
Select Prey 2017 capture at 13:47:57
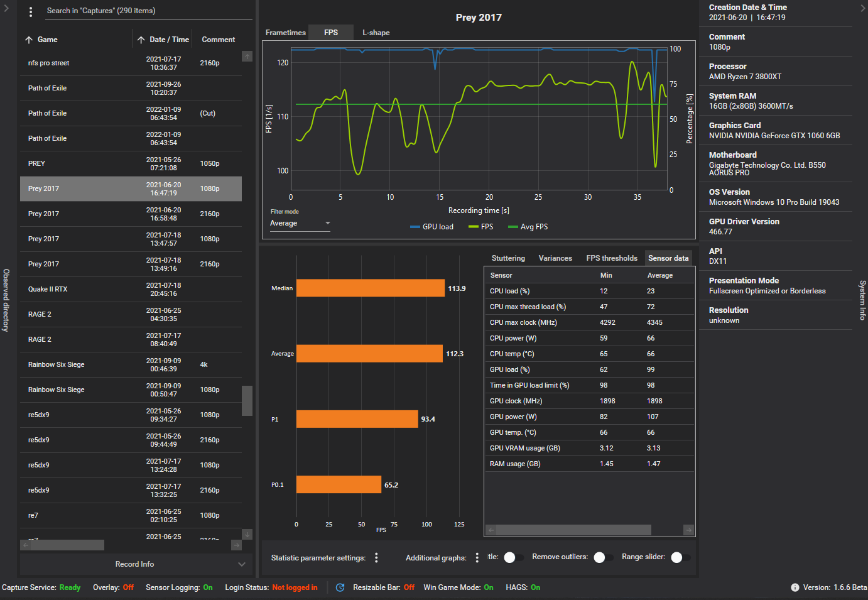(x=131, y=239)
